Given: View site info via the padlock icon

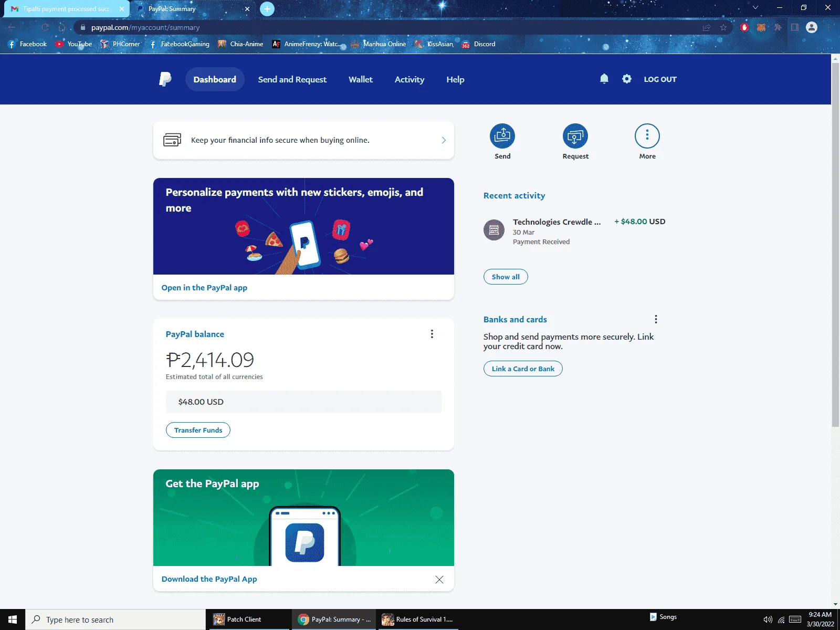Looking at the screenshot, I should [x=82, y=27].
